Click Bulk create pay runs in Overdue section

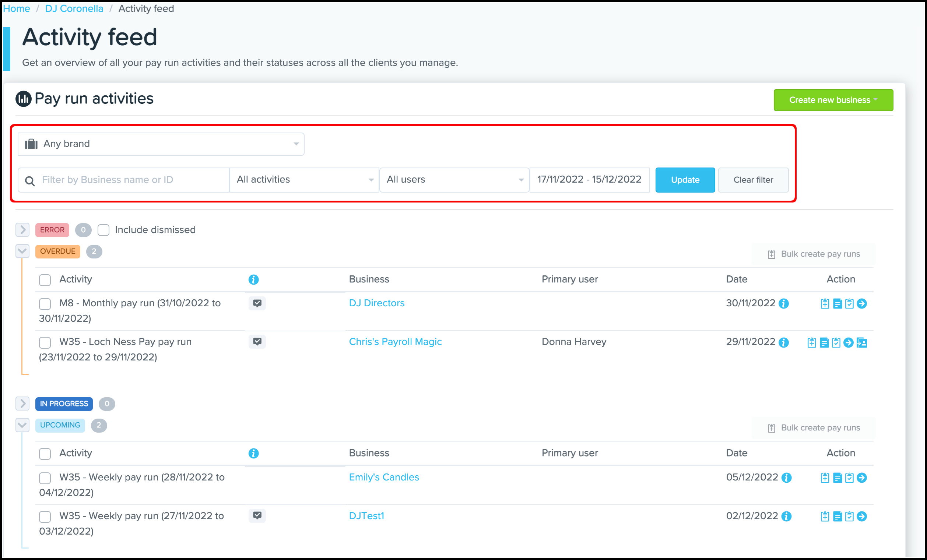click(814, 254)
